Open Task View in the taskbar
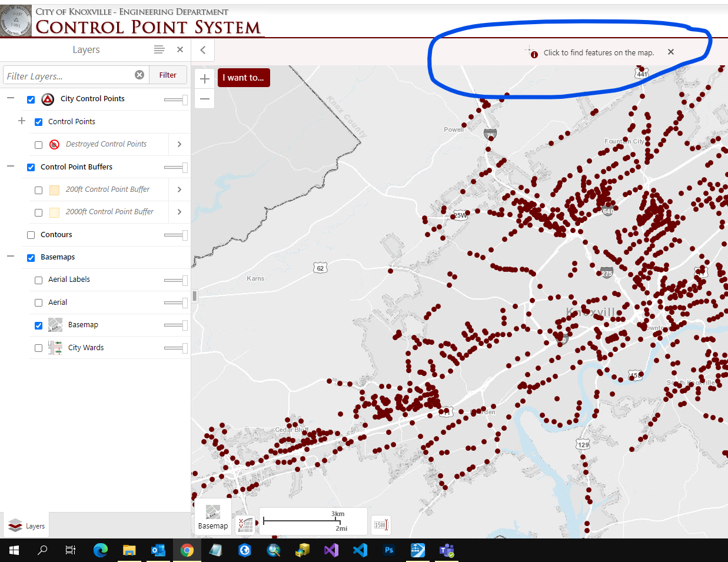Image resolution: width=728 pixels, height=562 pixels. point(71,550)
